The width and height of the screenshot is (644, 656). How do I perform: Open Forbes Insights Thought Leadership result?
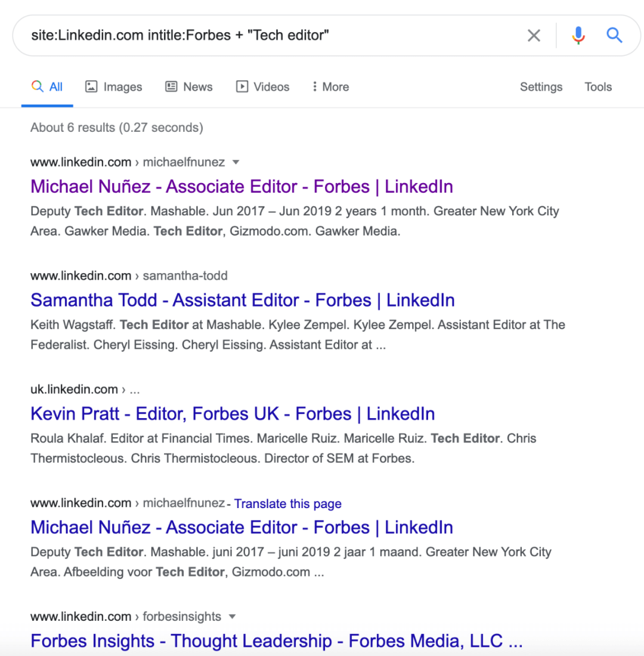tap(277, 641)
